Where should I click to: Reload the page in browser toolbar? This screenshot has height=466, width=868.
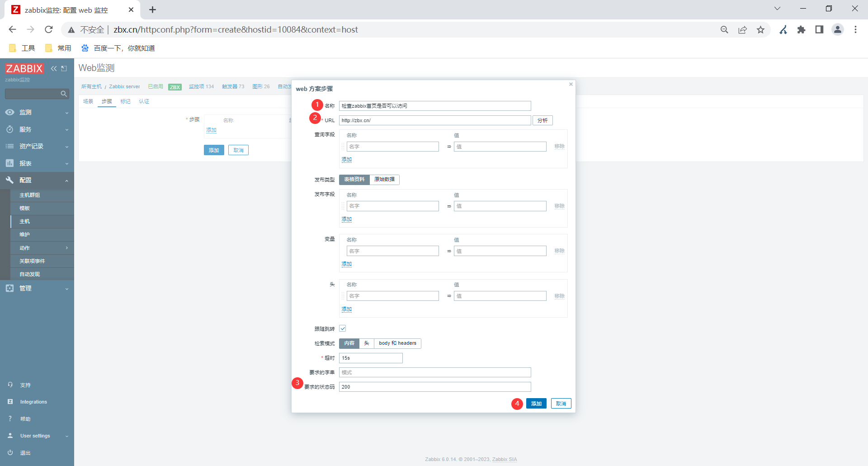pyautogui.click(x=49, y=29)
